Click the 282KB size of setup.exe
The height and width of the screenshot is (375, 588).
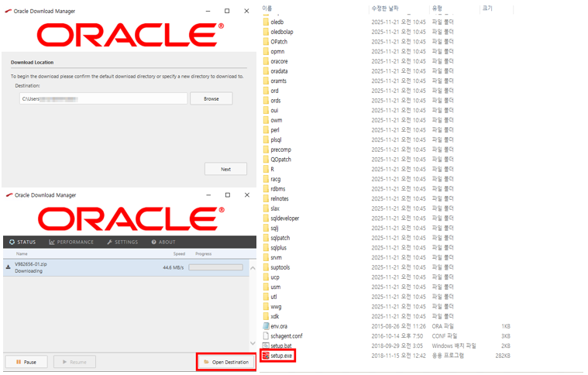point(503,356)
